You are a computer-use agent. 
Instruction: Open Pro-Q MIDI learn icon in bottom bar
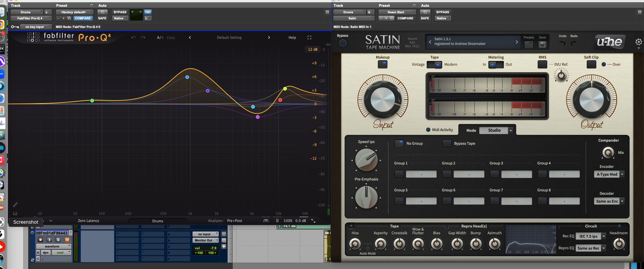tap(266, 221)
